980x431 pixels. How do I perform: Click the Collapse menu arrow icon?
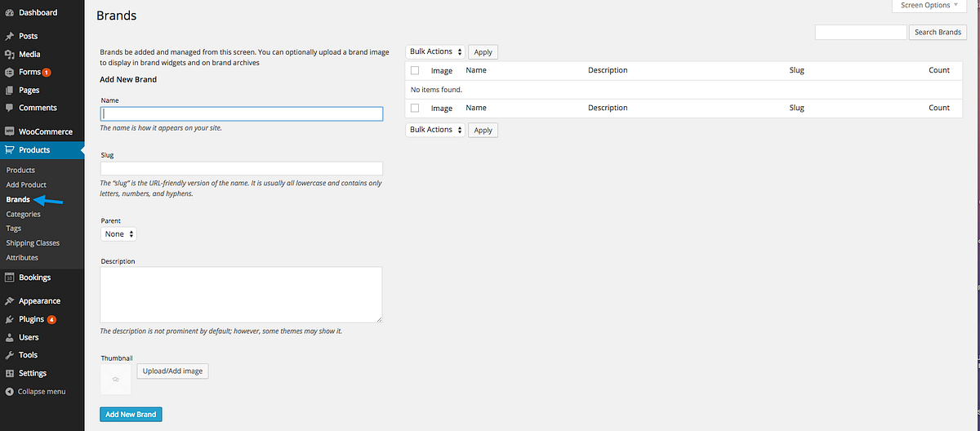(9, 392)
